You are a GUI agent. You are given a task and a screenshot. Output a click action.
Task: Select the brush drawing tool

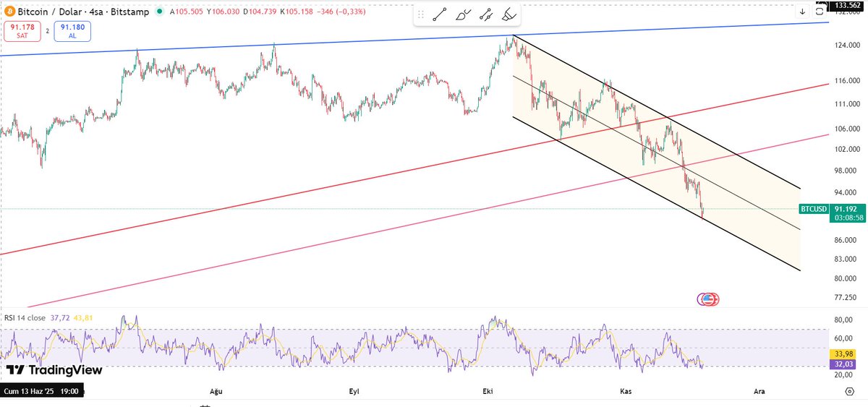point(464,14)
